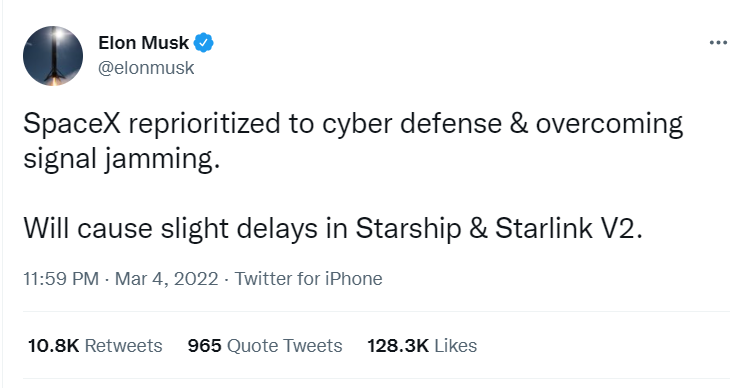
Task: Select the 'Starlink V2.' text
Action: pos(569,228)
